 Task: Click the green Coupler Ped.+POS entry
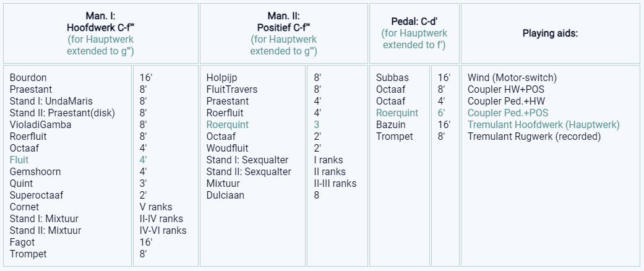[x=508, y=113]
